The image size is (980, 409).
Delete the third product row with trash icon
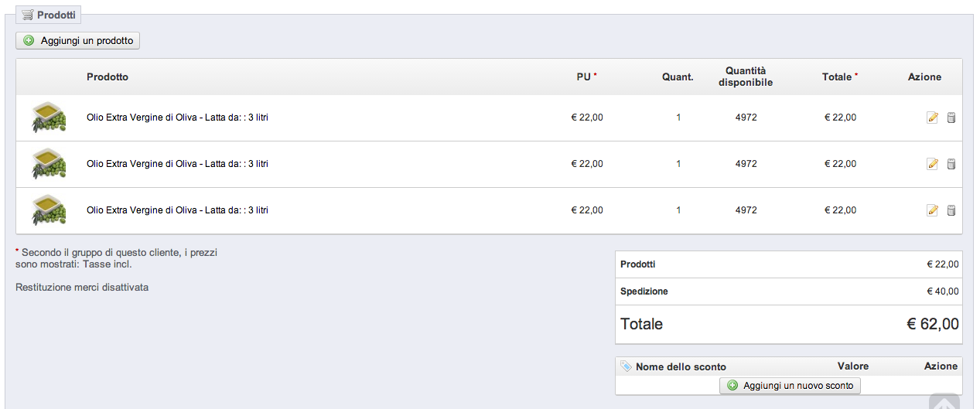click(x=951, y=210)
